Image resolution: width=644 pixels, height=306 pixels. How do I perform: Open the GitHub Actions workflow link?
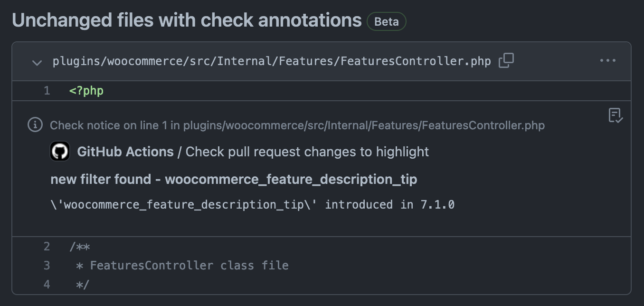(x=125, y=151)
